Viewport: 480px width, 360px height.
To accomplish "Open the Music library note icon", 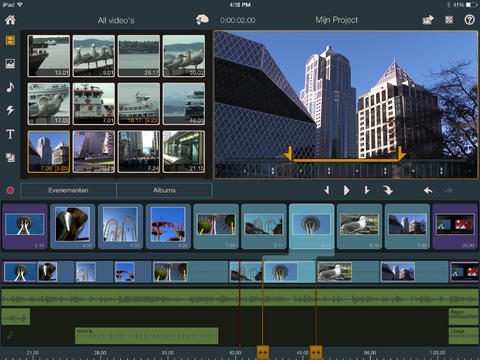I will (10, 87).
